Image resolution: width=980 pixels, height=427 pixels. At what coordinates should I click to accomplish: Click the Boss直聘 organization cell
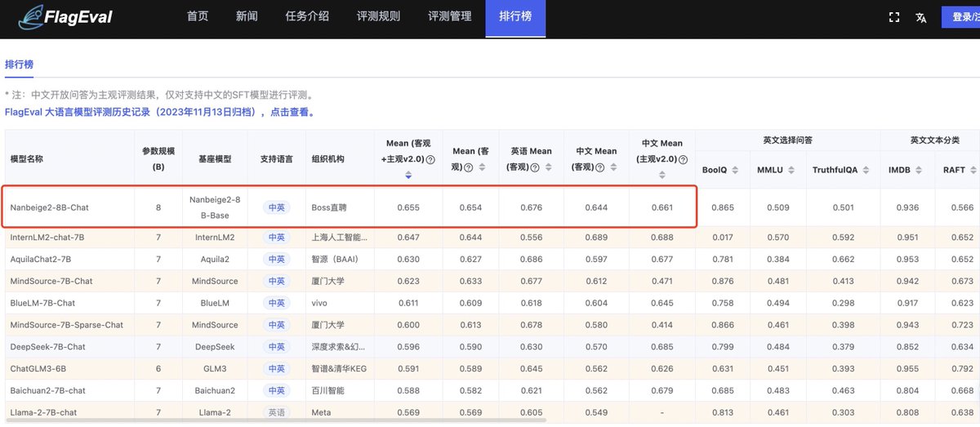coord(329,207)
